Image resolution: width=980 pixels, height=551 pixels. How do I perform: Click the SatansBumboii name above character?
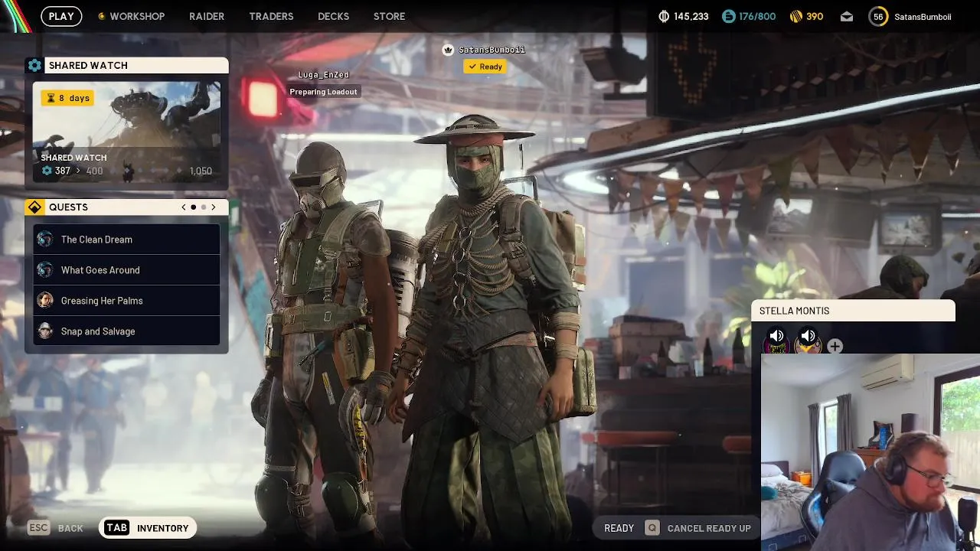(492, 50)
